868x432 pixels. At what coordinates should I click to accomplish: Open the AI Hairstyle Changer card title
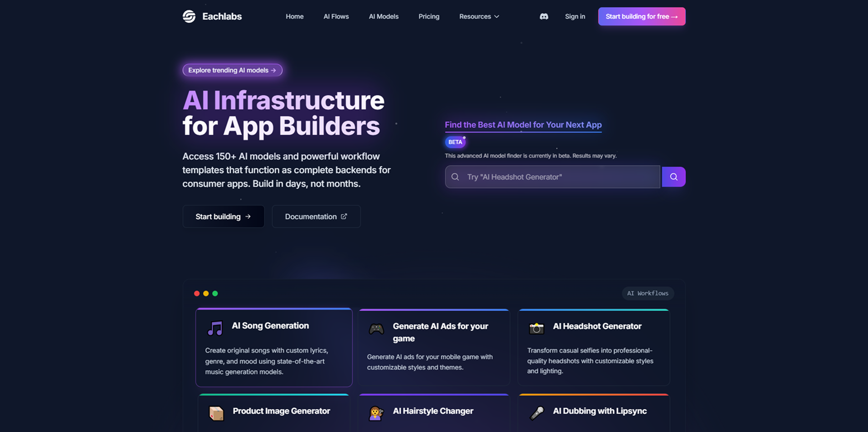pos(433,411)
